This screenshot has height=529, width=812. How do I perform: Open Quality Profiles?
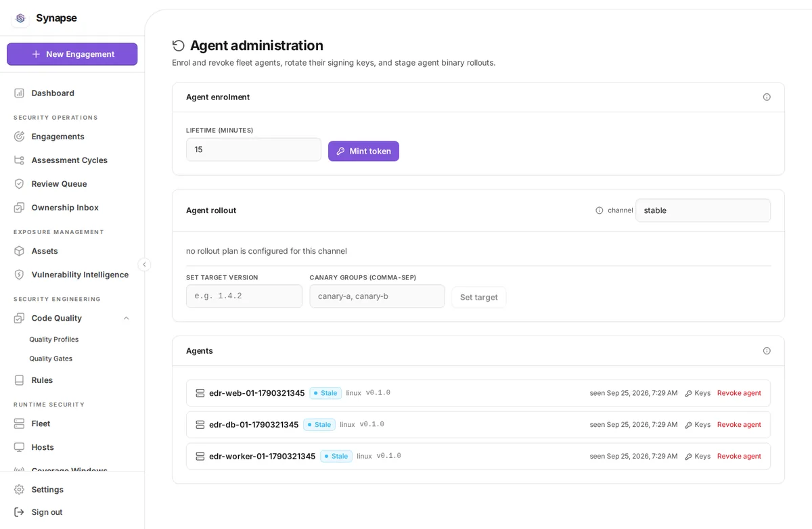[53, 339]
